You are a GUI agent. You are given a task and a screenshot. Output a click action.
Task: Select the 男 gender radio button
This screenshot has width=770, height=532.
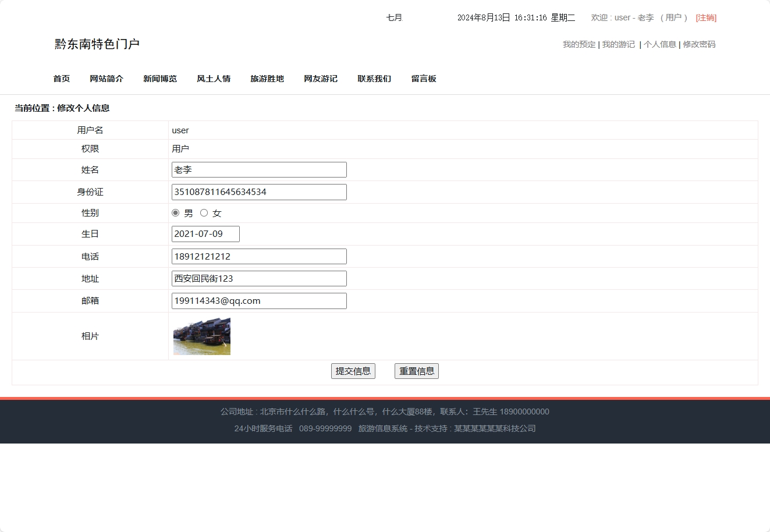click(175, 212)
